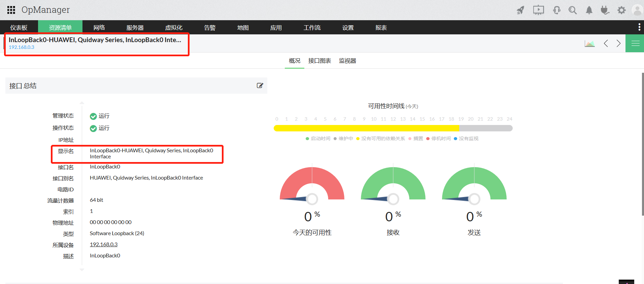
Task: Open the presentation screen icon
Action: 538,10
